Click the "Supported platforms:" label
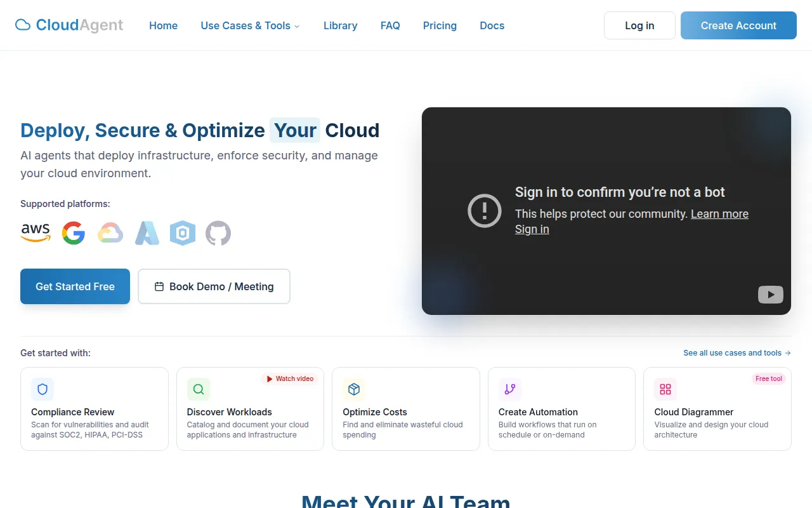Image resolution: width=812 pixels, height=508 pixels. click(65, 204)
